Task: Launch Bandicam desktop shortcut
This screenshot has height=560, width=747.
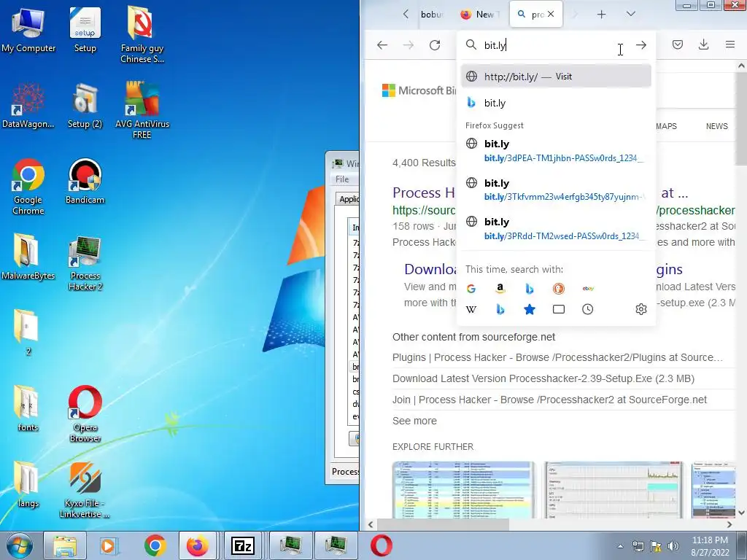Action: coord(85,182)
